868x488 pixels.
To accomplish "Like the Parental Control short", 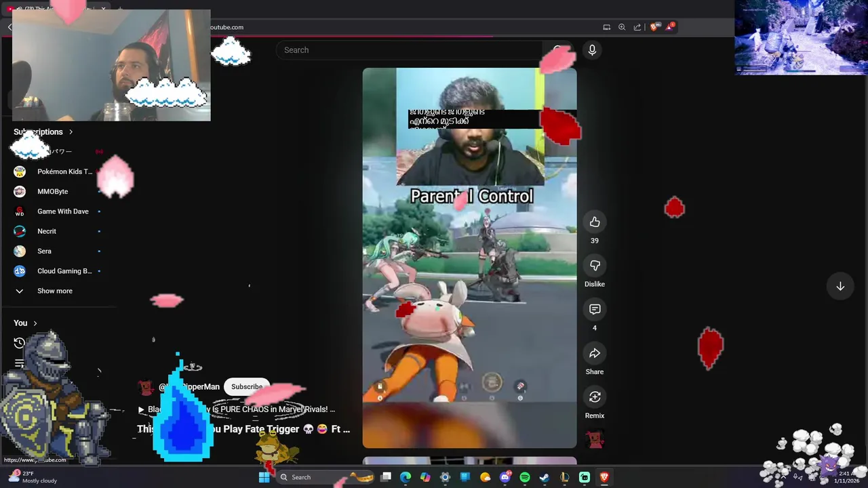I will tap(595, 222).
